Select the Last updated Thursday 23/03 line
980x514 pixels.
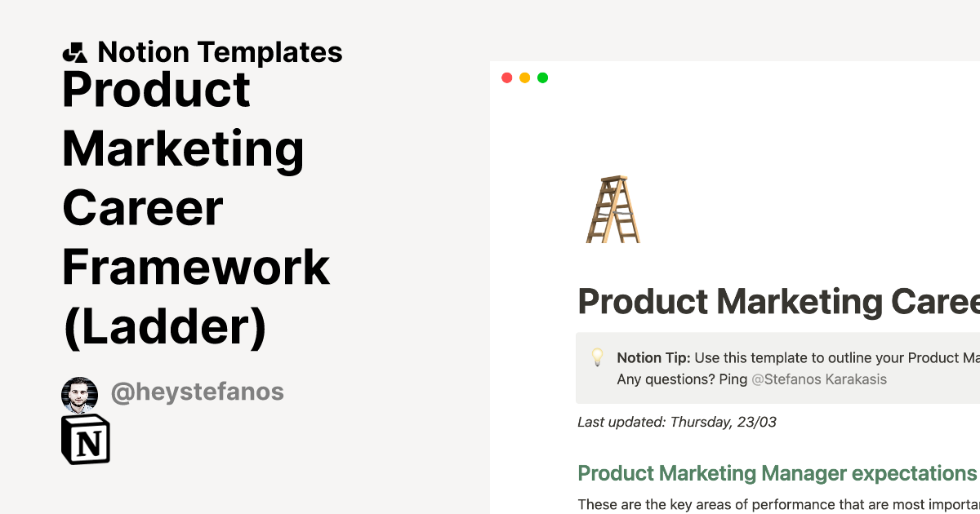[677, 423]
